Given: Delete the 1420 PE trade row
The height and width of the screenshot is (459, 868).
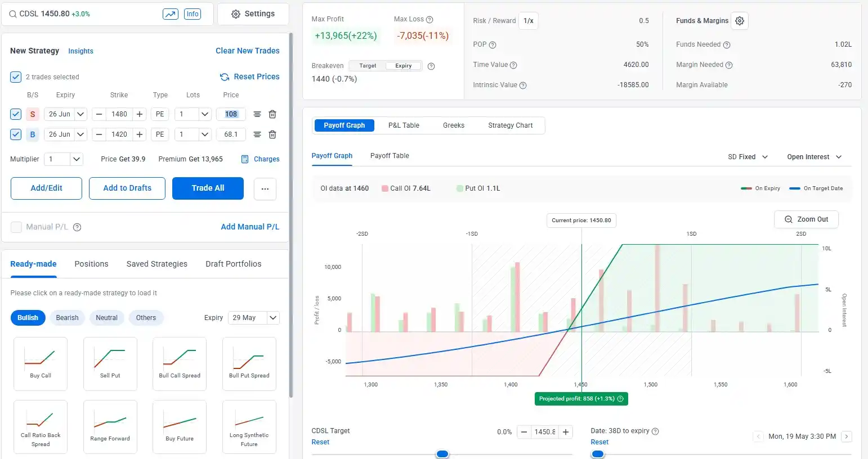Looking at the screenshot, I should 272,134.
